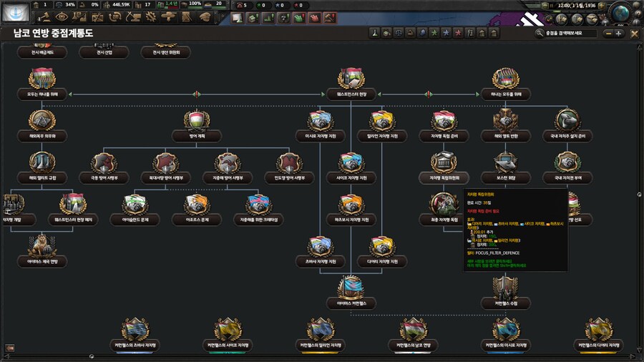Click the vertical scrollbar on the right edge
This screenshot has width=644, height=362.
point(638,193)
